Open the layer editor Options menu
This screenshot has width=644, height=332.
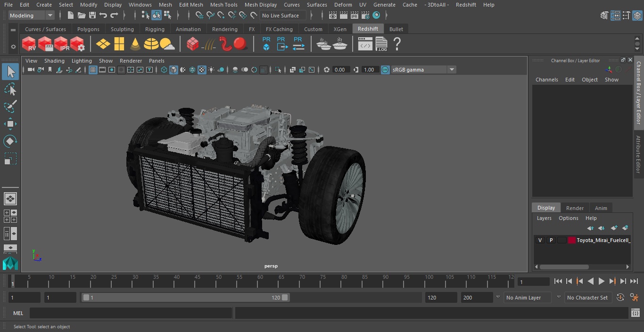click(568, 218)
